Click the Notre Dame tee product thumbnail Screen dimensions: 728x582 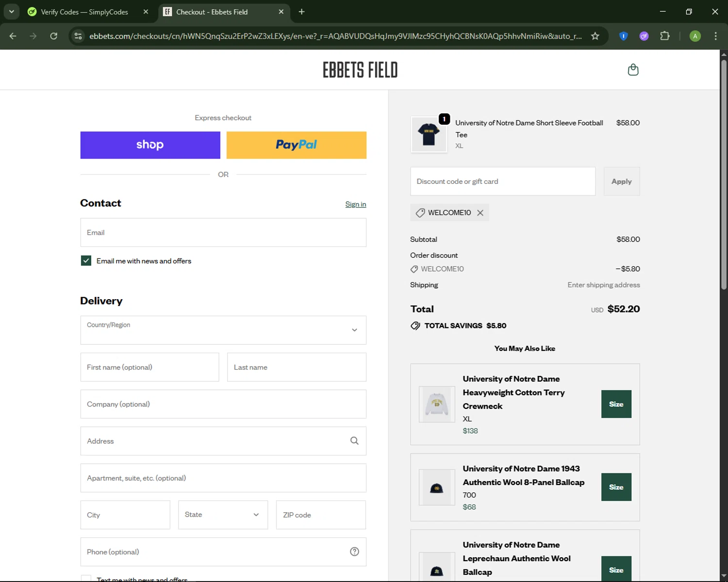pos(429,134)
